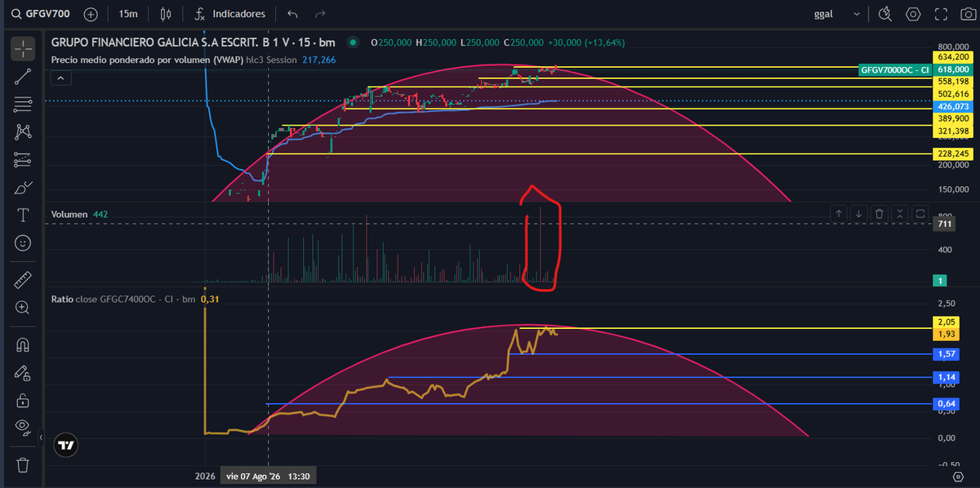Click the 2,05 ratio level label
The height and width of the screenshot is (488, 980).
tap(946, 323)
